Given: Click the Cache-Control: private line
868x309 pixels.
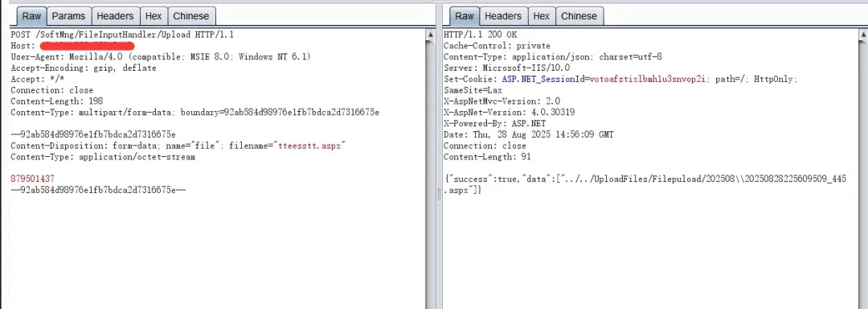Looking at the screenshot, I should (x=497, y=45).
